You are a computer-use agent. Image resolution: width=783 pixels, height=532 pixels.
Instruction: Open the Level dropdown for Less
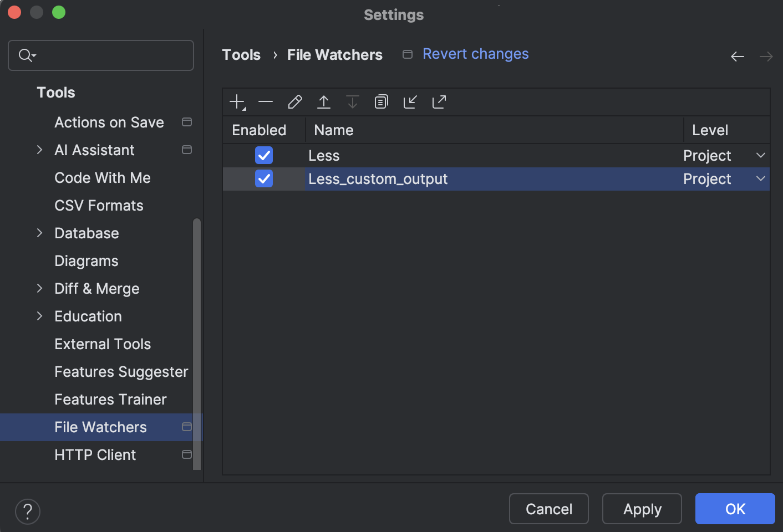(760, 155)
